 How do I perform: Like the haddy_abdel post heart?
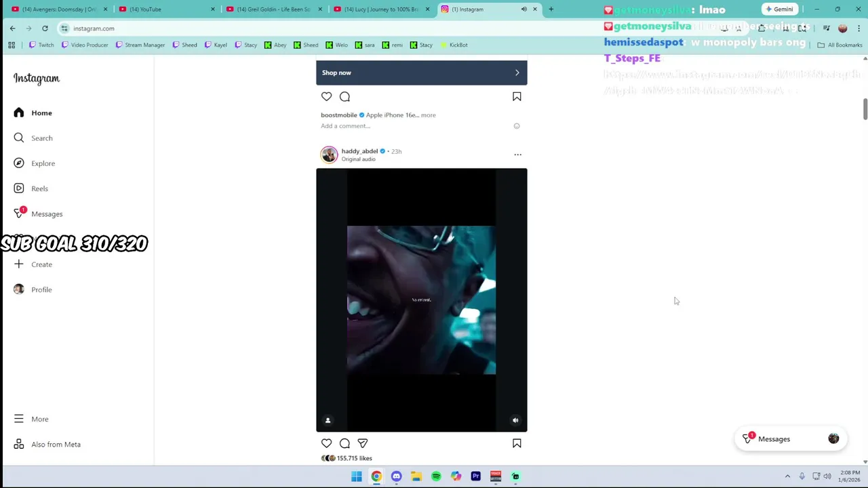tap(327, 443)
